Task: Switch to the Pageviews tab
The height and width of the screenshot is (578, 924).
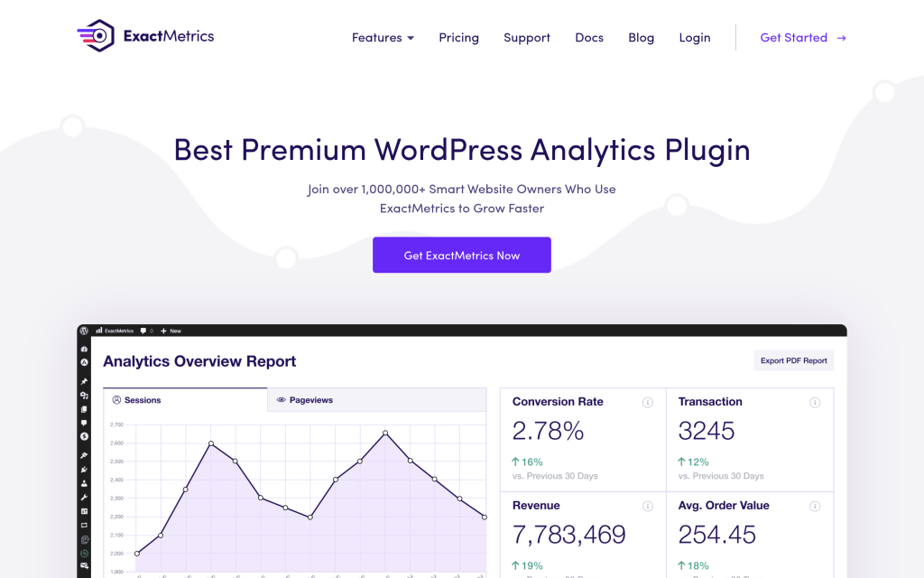Action: point(376,400)
